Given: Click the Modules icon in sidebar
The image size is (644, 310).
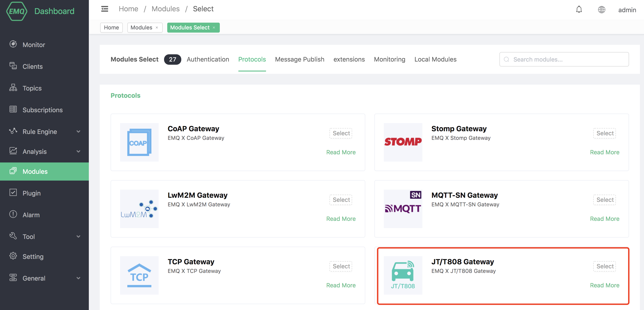Looking at the screenshot, I should [13, 171].
